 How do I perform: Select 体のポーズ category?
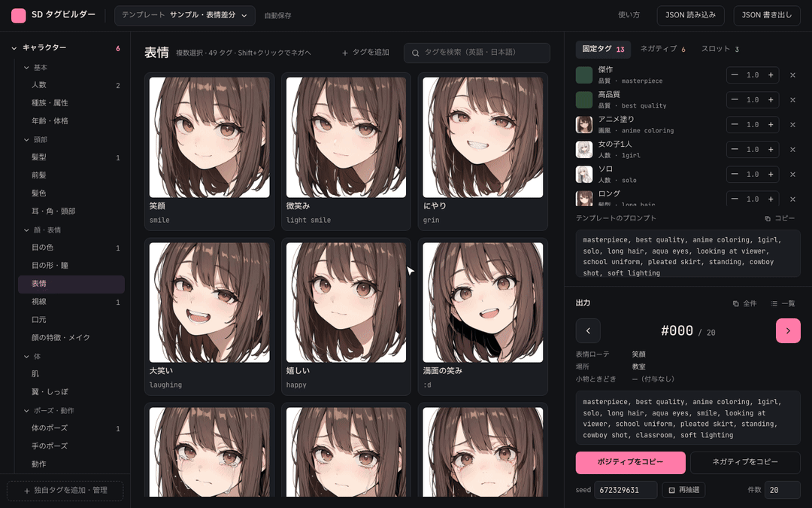[71, 428]
